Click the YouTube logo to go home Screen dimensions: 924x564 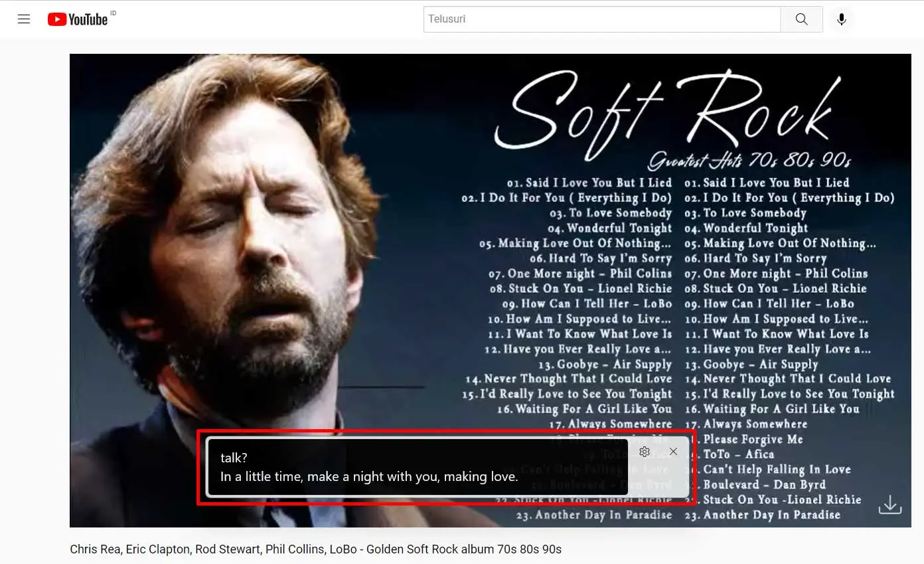coord(78,19)
